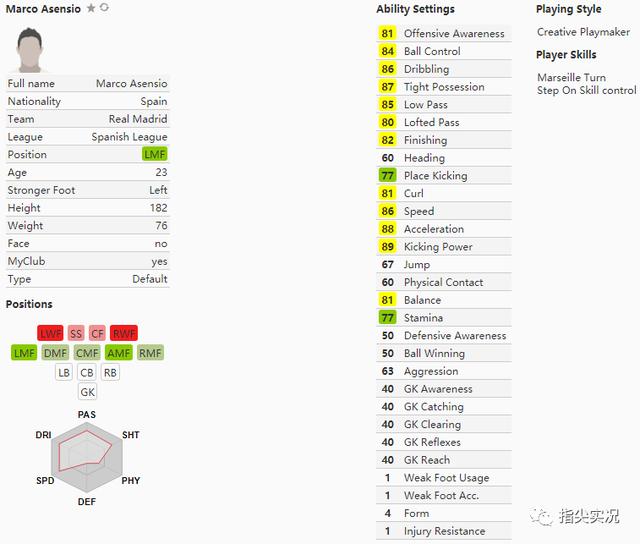Select the GK position box

[x=87, y=392]
